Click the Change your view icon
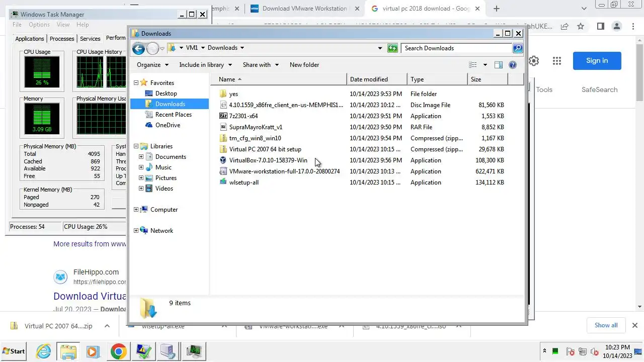644x362 pixels. [473, 65]
